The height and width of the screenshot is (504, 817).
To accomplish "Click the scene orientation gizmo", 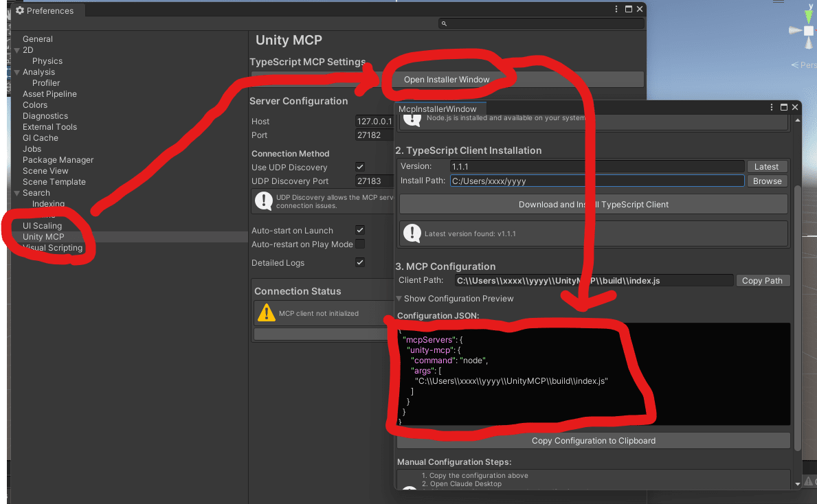I will [807, 30].
